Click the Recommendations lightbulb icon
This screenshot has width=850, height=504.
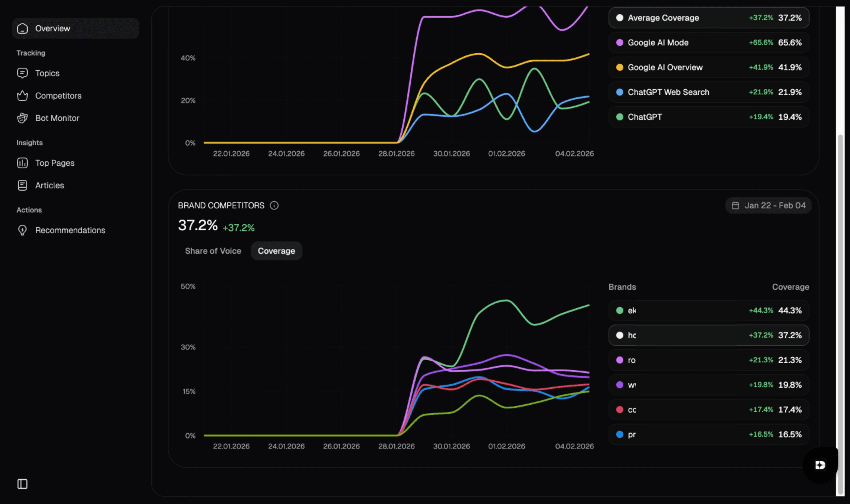(x=22, y=230)
